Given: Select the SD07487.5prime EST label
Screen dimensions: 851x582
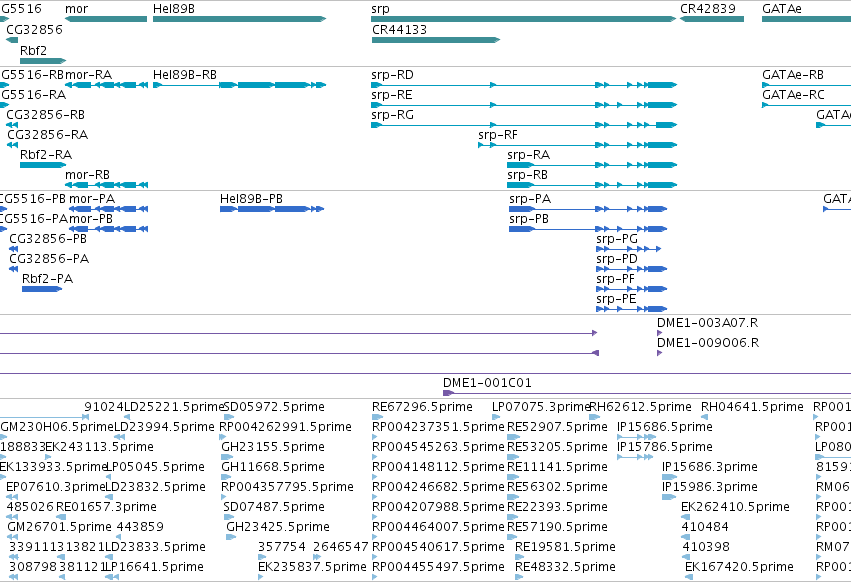Looking at the screenshot, I should [274, 508].
